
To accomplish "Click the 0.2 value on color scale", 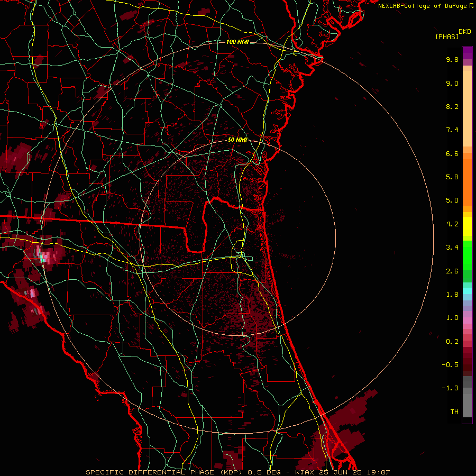I will (x=452, y=342).
